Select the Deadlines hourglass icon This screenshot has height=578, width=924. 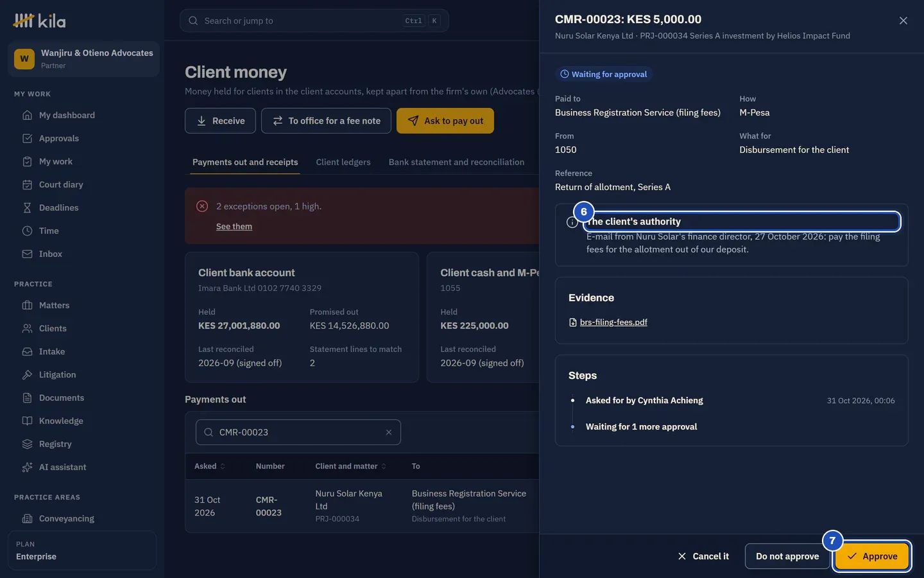(x=27, y=207)
